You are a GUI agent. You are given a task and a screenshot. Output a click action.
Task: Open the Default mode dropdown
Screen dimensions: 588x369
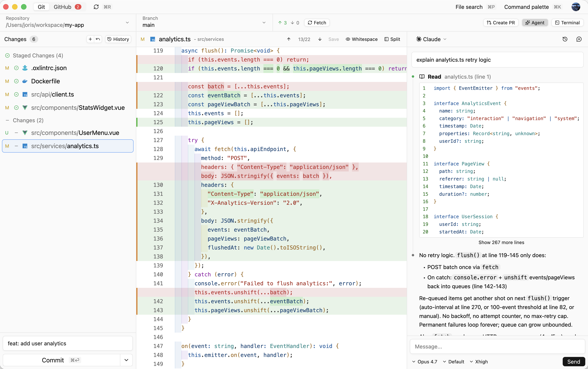click(454, 362)
